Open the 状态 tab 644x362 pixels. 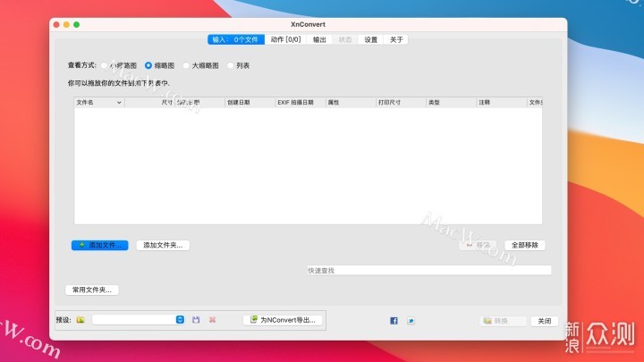pyautogui.click(x=345, y=39)
